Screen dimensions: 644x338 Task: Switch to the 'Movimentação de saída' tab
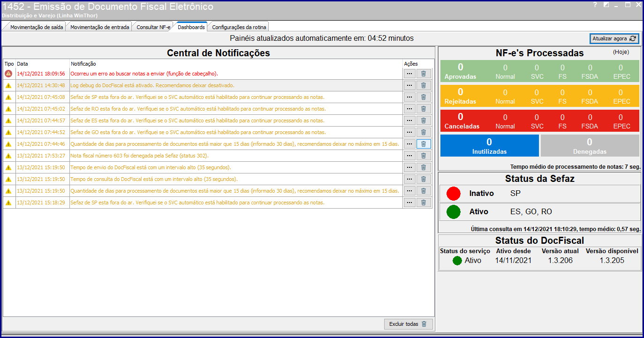point(37,27)
